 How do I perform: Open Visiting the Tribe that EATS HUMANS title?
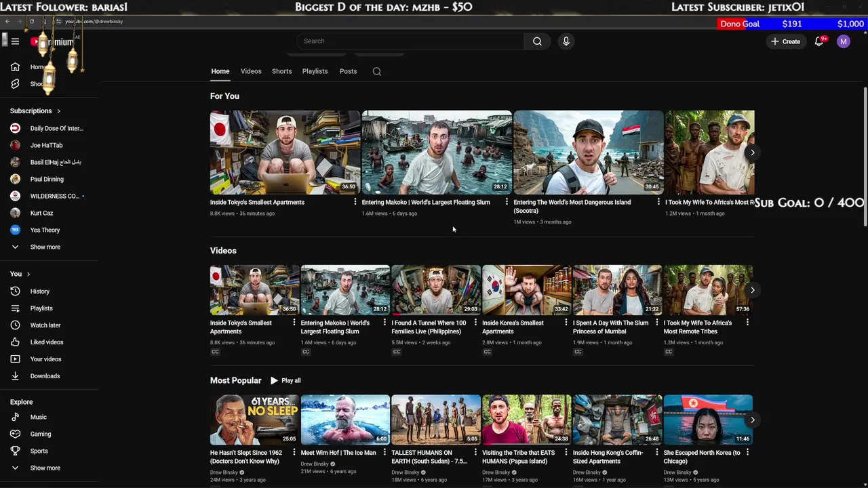(518, 457)
